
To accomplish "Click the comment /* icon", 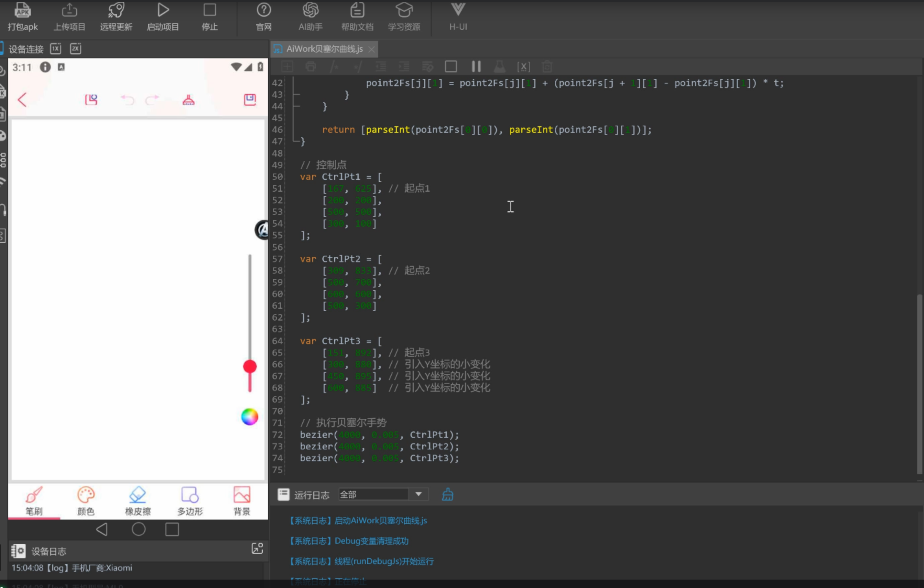I will 334,67.
